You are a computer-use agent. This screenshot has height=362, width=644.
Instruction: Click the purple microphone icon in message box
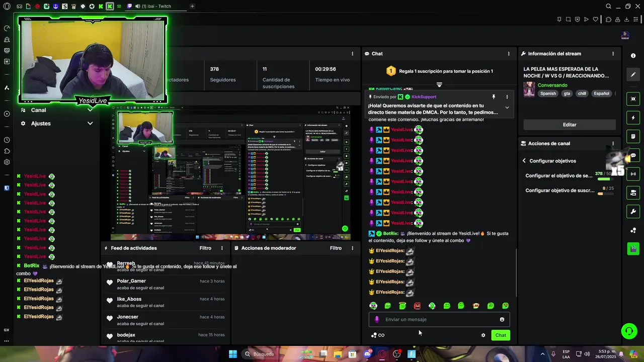377,319
